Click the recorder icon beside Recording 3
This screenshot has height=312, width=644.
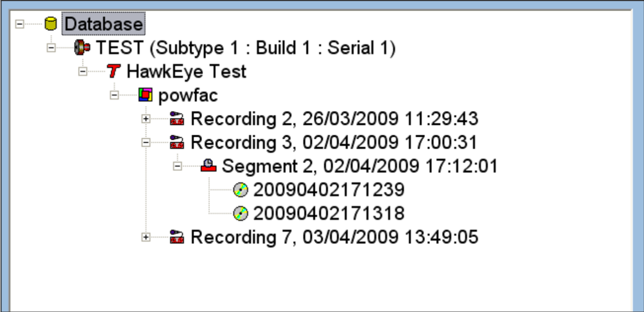click(177, 142)
